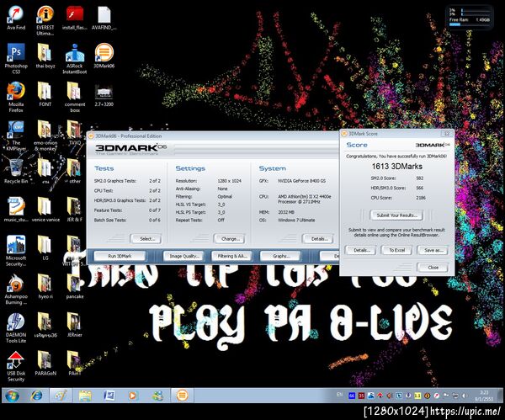Export the score with To Excel
Screen dimensions: 505x420
coord(396,250)
